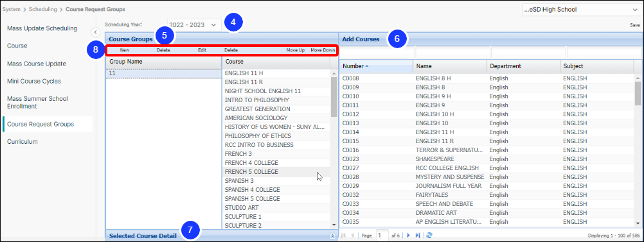Open Mass Summer School Enrollment
Image resolution: width=644 pixels, height=242 pixels.
pos(37,103)
